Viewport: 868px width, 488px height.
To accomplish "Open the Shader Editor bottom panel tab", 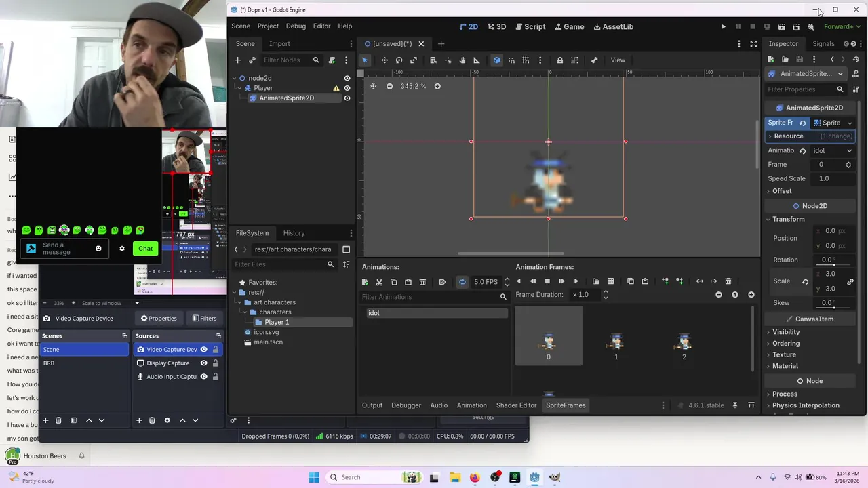I will (x=516, y=405).
